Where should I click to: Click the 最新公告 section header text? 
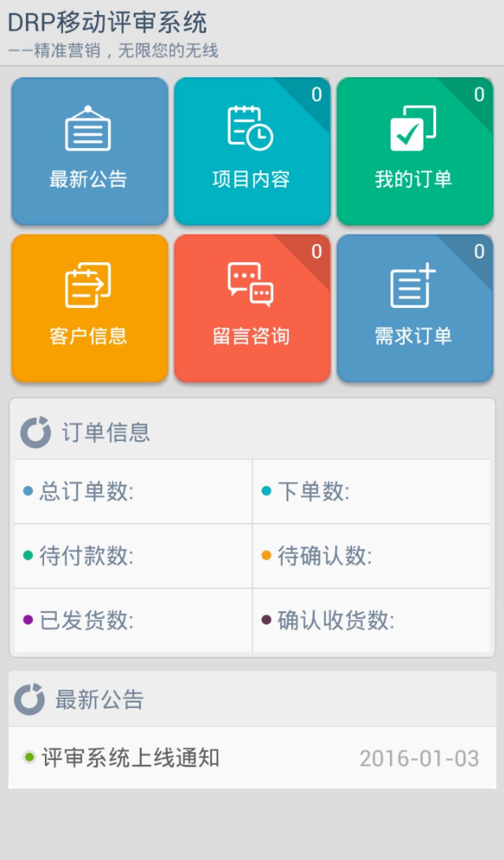(x=99, y=700)
